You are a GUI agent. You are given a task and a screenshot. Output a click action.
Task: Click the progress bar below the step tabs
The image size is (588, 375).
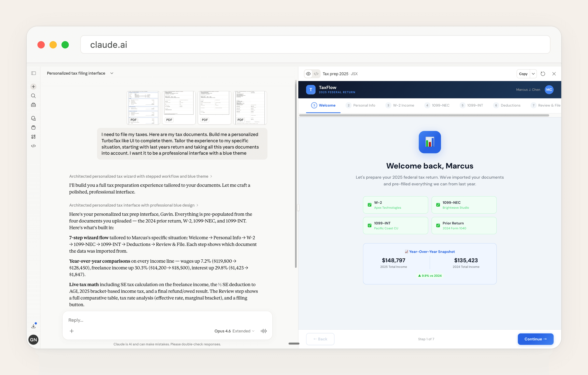point(430,115)
